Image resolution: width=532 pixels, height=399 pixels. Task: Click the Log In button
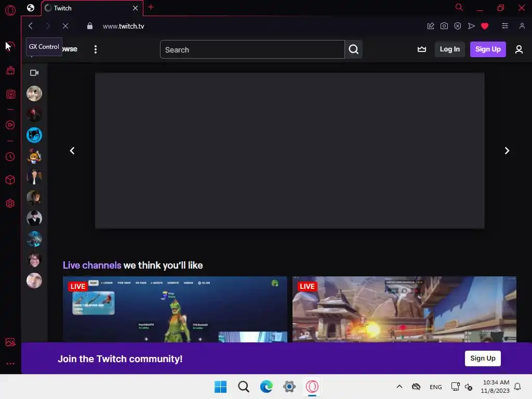tap(449, 49)
